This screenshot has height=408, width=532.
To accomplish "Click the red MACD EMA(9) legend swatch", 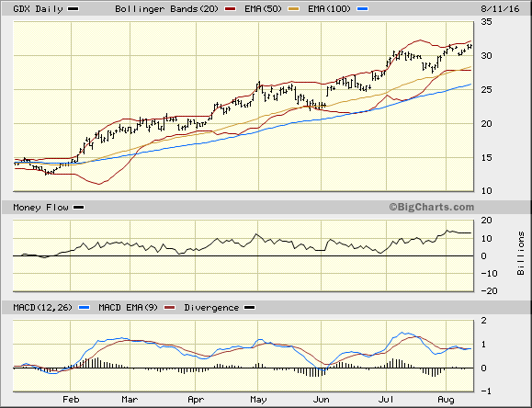I will (170, 308).
